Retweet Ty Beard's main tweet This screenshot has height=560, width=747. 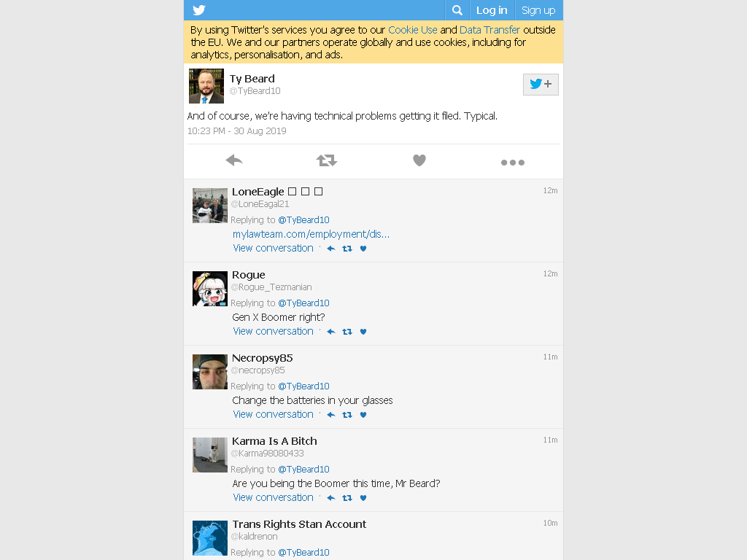(x=327, y=160)
